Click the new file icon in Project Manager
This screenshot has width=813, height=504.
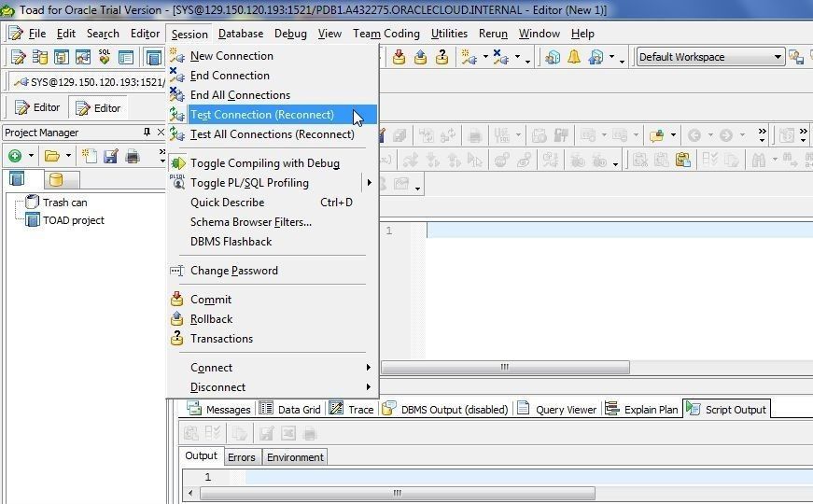tap(90, 156)
